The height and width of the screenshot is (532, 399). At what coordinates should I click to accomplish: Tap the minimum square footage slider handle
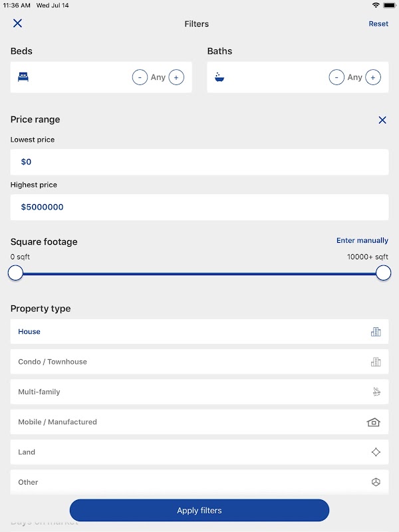[x=15, y=273]
